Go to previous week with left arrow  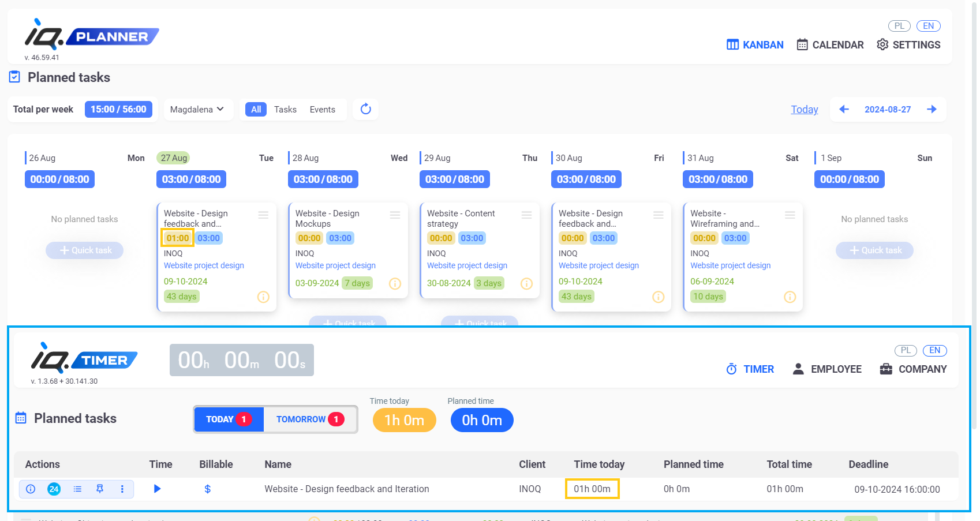tap(844, 109)
